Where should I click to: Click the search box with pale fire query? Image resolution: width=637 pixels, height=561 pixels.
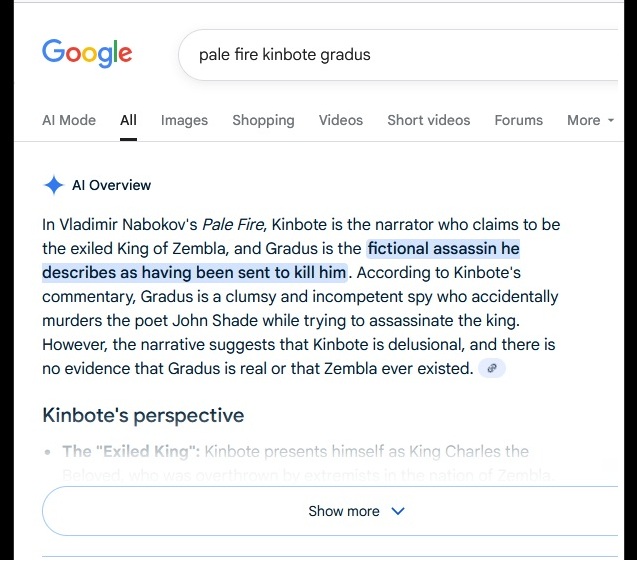point(400,54)
